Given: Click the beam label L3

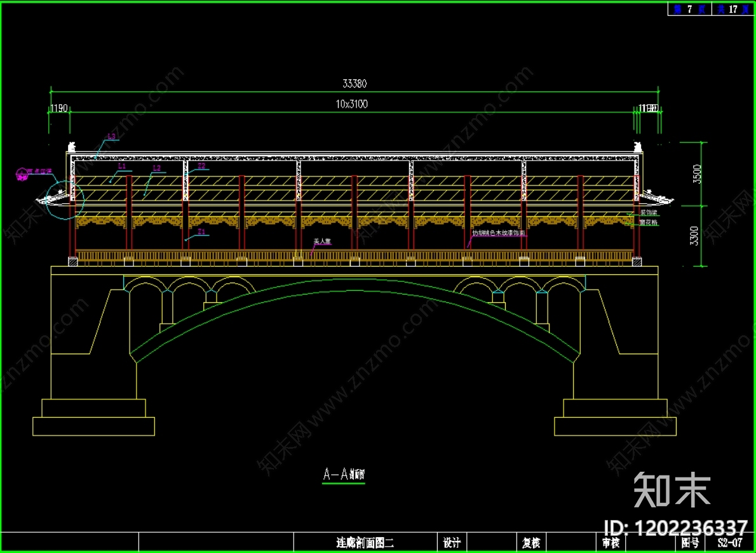Looking at the screenshot, I should coord(111,137).
